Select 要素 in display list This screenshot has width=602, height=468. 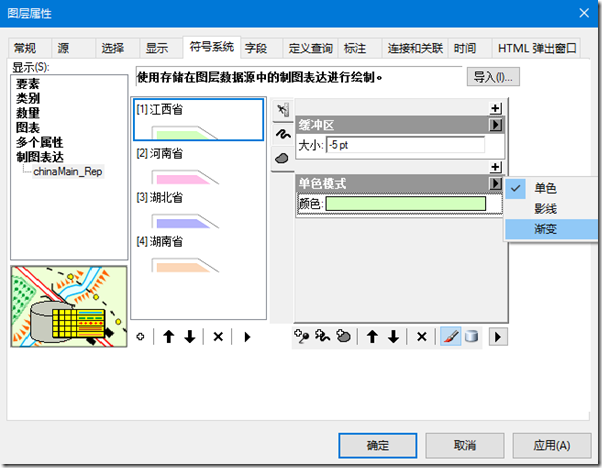tap(28, 84)
